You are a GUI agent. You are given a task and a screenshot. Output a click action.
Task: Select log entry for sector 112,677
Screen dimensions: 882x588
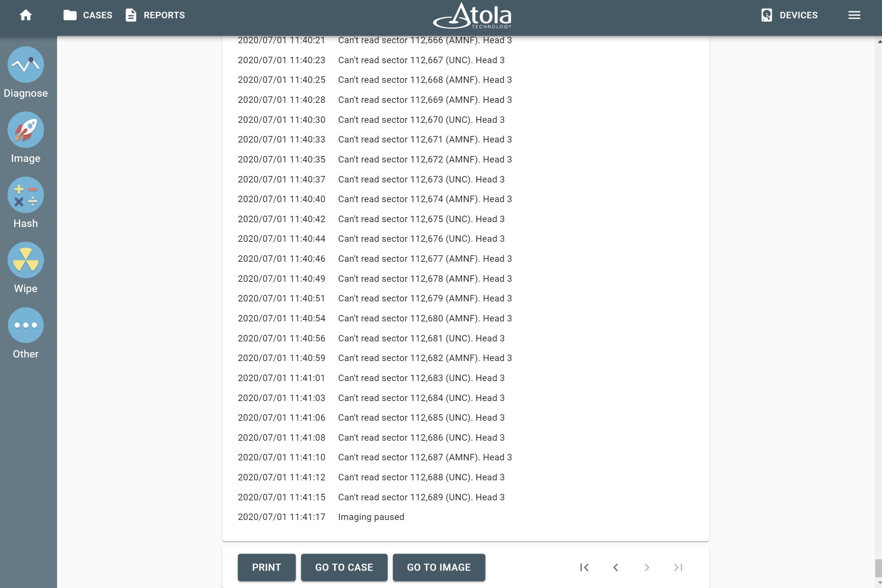tap(375, 258)
